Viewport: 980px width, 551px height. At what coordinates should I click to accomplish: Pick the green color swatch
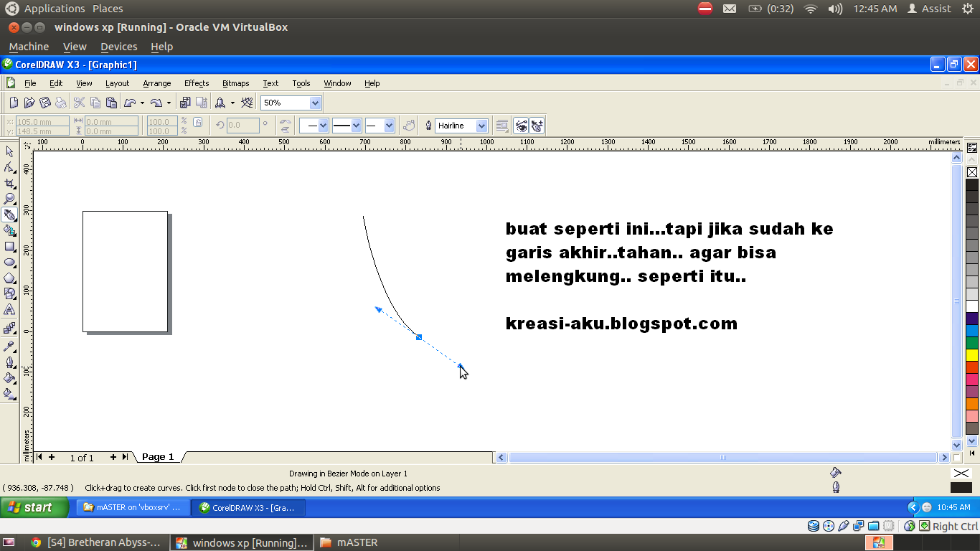click(972, 343)
